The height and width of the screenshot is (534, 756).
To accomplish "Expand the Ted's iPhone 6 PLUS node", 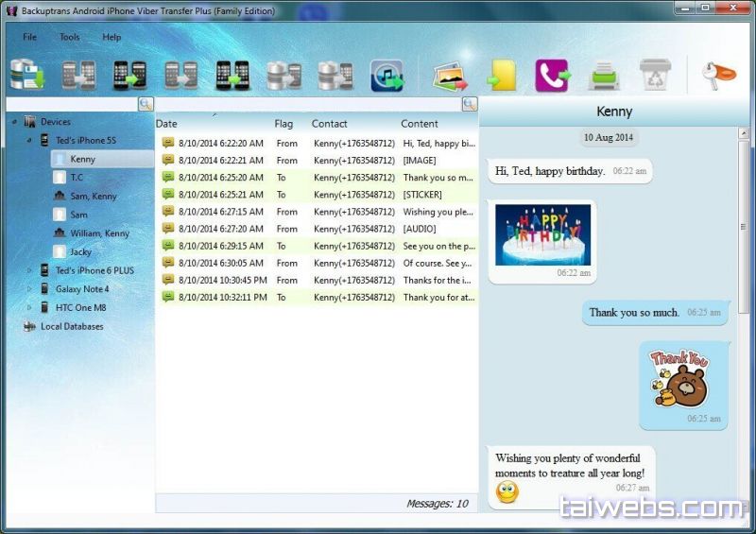I will 29,270.
